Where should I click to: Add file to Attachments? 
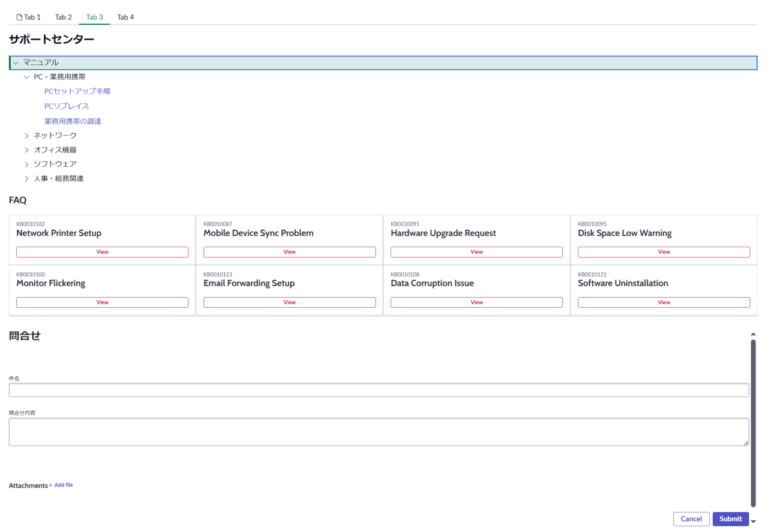[x=61, y=485]
